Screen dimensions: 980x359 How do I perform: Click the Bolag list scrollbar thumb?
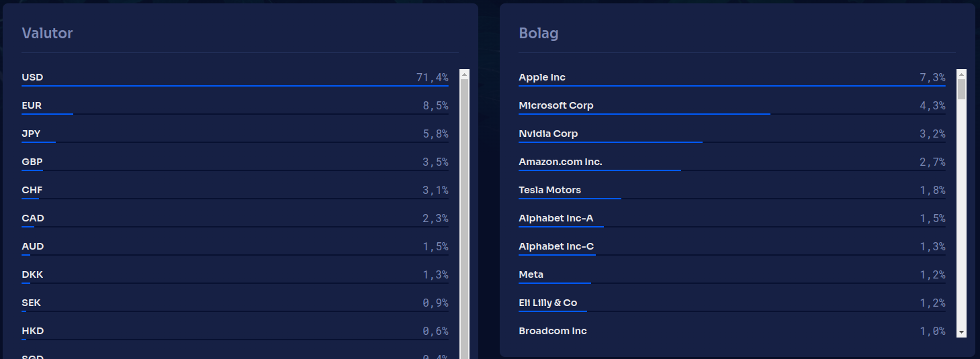click(961, 89)
